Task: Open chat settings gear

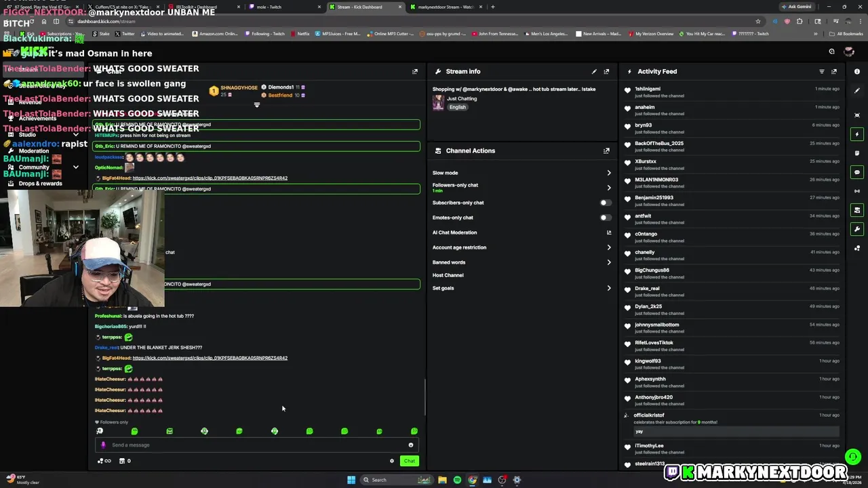Action: (x=391, y=461)
